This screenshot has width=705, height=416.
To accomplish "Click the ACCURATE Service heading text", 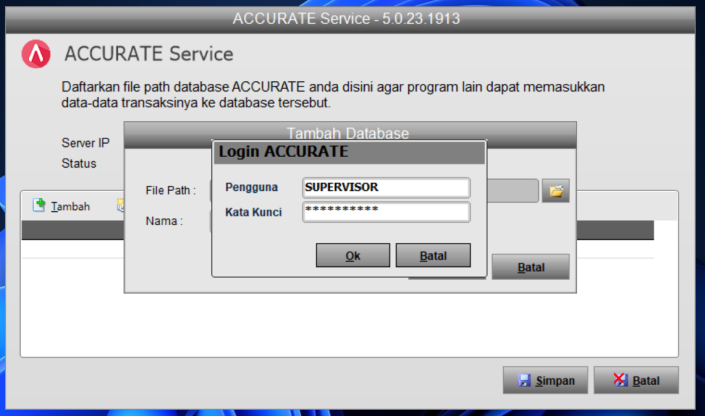I will click(x=149, y=54).
